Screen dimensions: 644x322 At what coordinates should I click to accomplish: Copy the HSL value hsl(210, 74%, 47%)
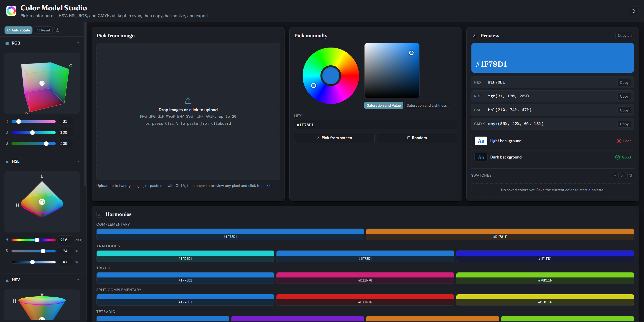pyautogui.click(x=624, y=110)
